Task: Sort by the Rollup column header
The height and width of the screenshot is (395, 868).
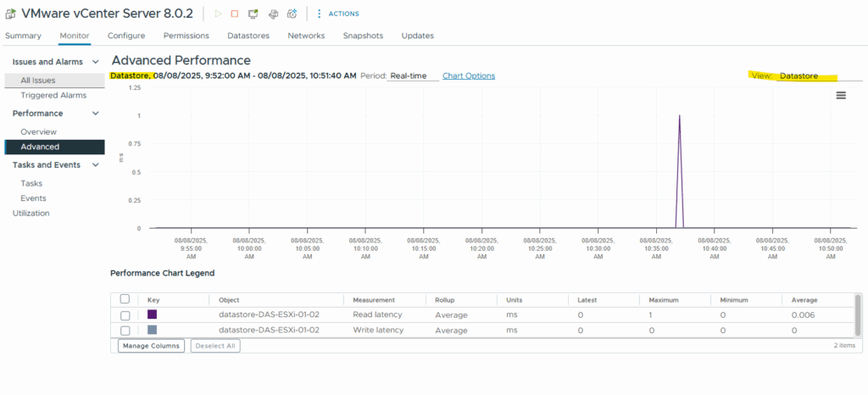Action: pyautogui.click(x=444, y=300)
